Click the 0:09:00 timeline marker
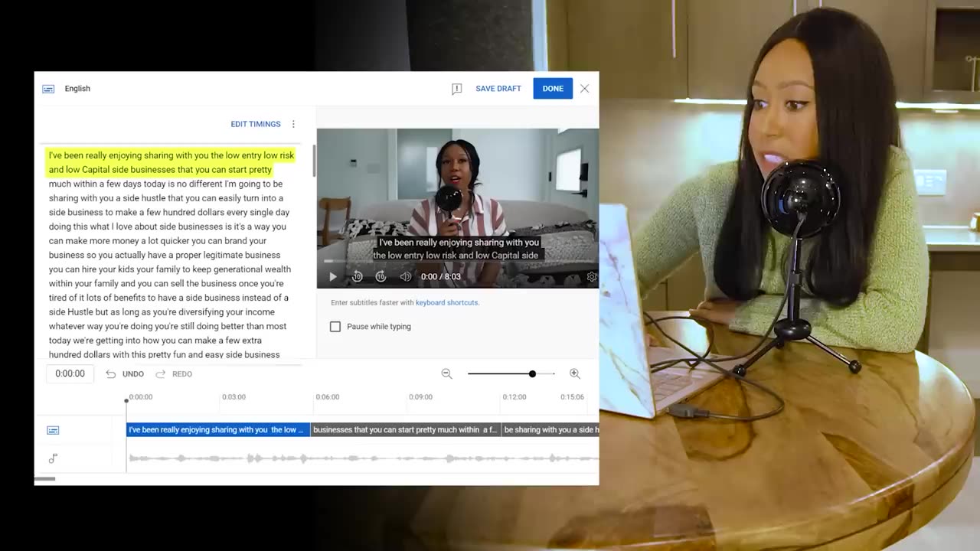Screen dimensions: 980x551 pyautogui.click(x=420, y=397)
